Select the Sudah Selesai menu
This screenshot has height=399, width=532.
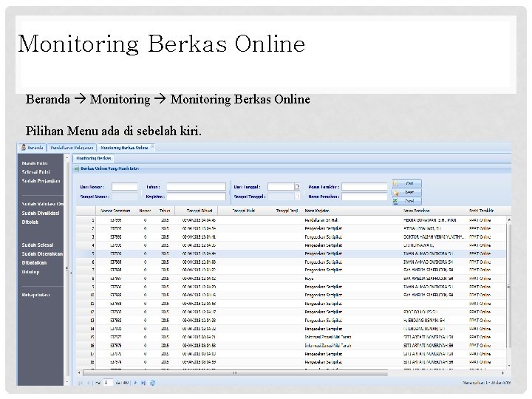tap(38, 245)
